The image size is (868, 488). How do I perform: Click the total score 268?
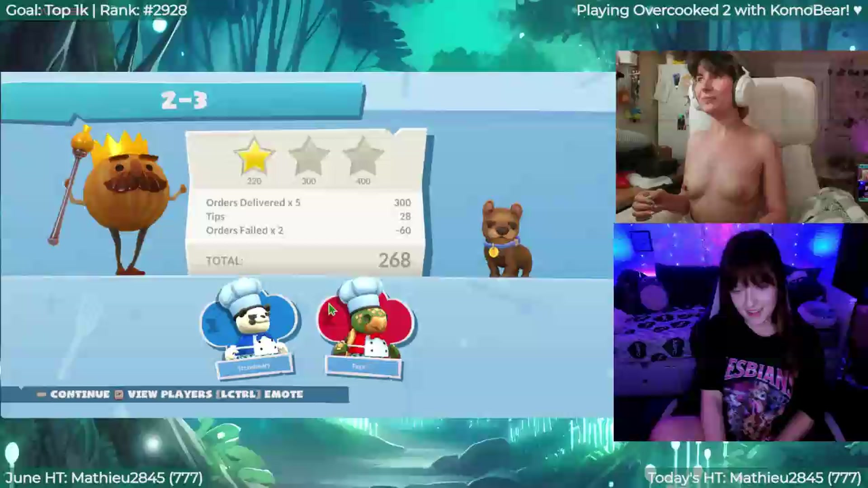(394, 260)
